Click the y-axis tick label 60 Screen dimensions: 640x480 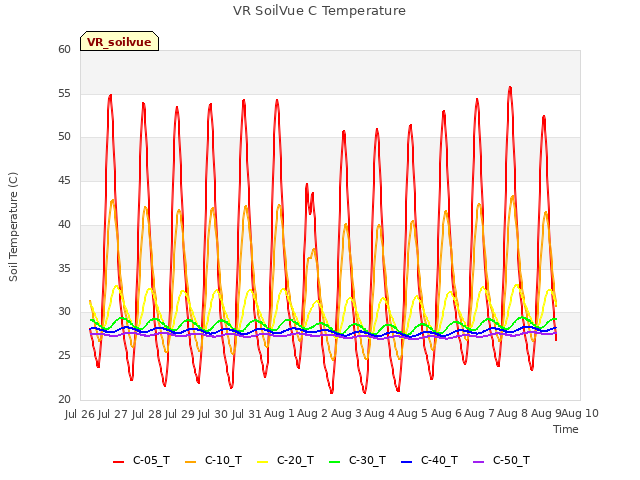[64, 49]
